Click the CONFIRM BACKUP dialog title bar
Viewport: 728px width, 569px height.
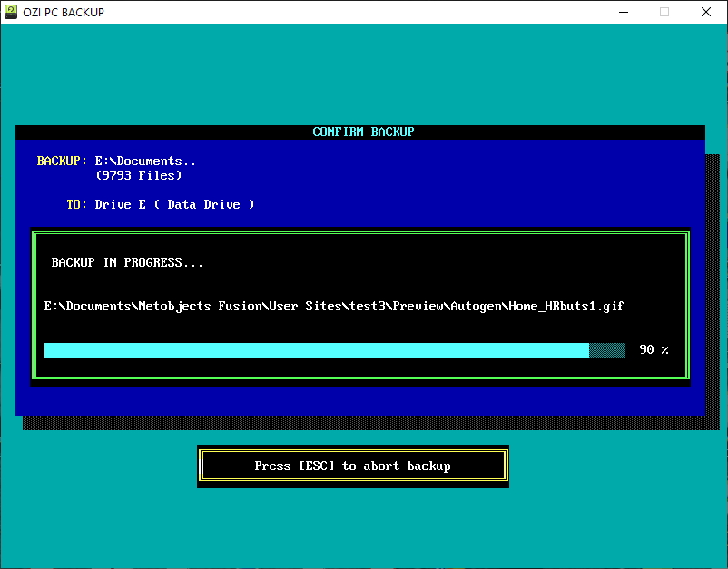pos(363,132)
